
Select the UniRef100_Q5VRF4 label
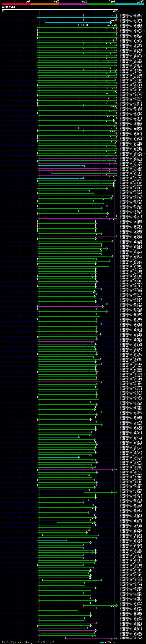[131, 85]
